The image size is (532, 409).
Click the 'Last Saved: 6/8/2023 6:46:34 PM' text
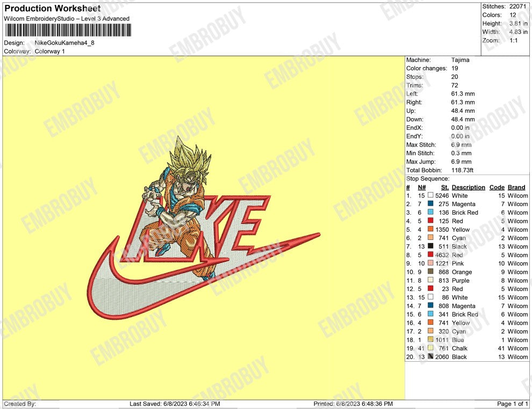pos(175,404)
